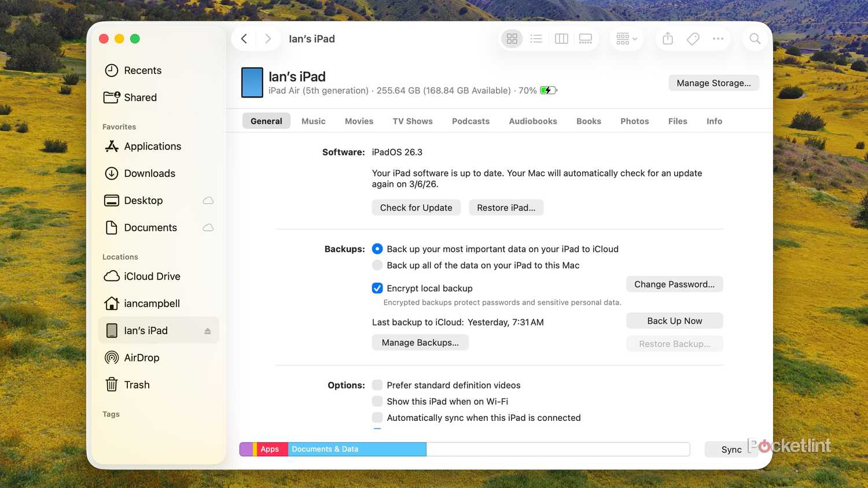
Task: Open Finder search with the magnifying glass
Action: [x=755, y=38]
